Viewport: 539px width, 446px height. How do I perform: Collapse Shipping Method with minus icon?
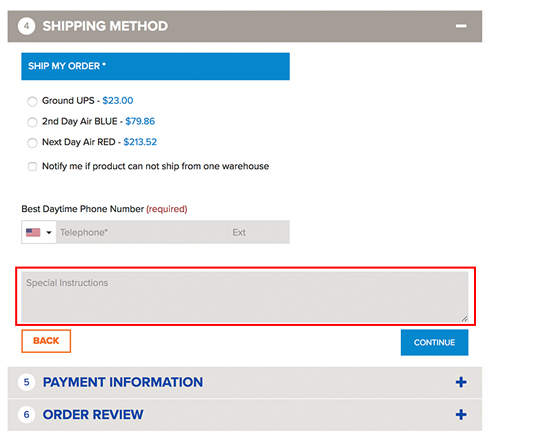pos(461,26)
